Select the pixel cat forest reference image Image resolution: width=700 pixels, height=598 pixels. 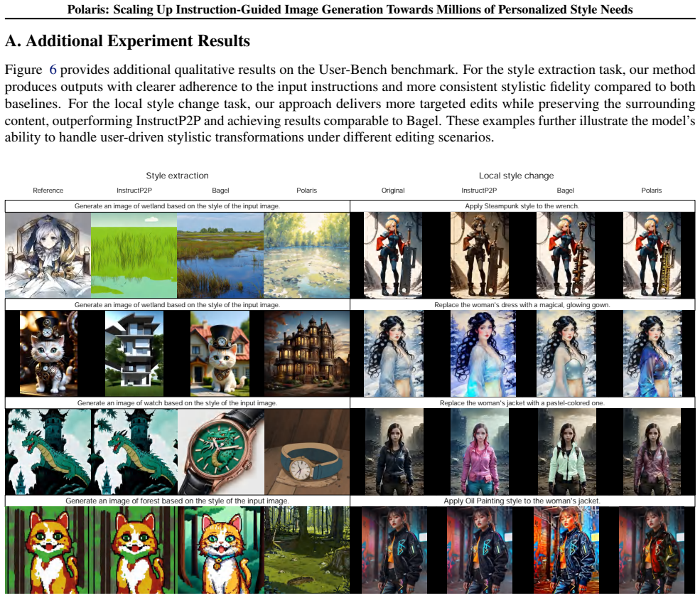click(x=48, y=550)
